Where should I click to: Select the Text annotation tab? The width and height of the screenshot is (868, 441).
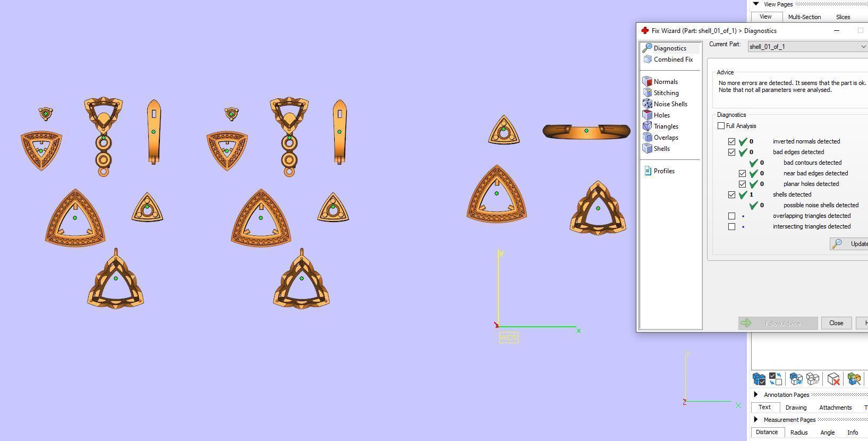coord(764,408)
